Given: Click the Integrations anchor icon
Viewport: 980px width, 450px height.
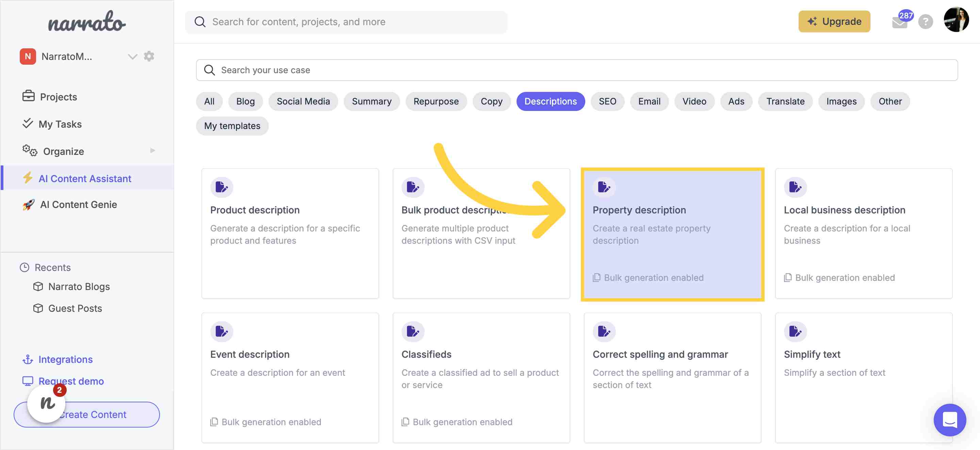Looking at the screenshot, I should click(28, 359).
